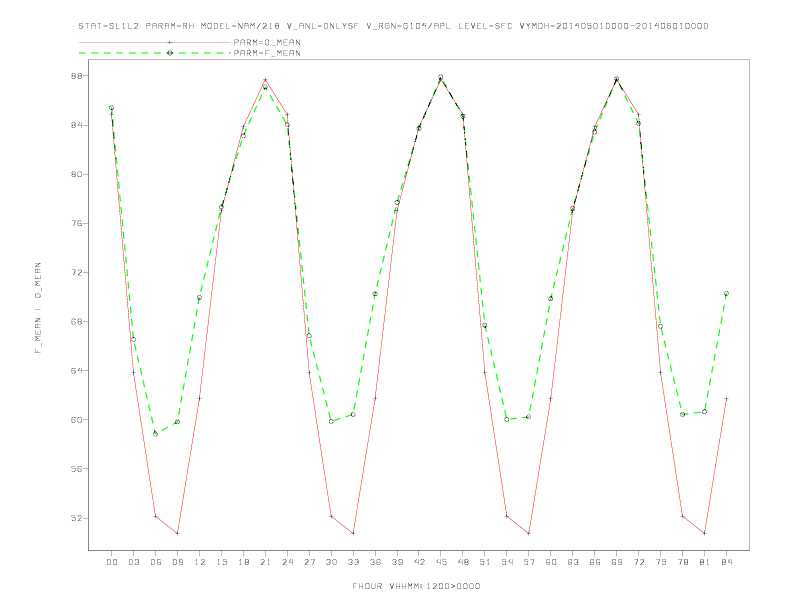
Task: Click forecast hour 60 on the horizontal axis
Action: point(551,562)
